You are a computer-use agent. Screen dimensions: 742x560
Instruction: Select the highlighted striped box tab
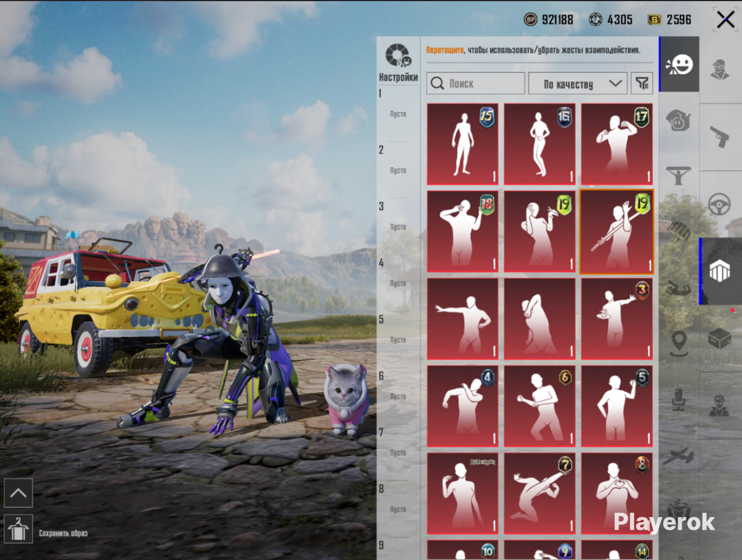719,271
